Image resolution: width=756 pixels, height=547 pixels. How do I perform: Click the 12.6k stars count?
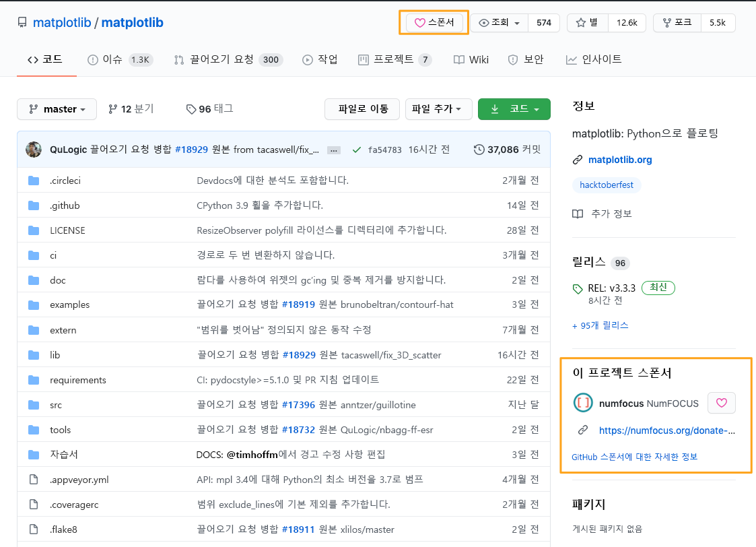click(x=627, y=23)
